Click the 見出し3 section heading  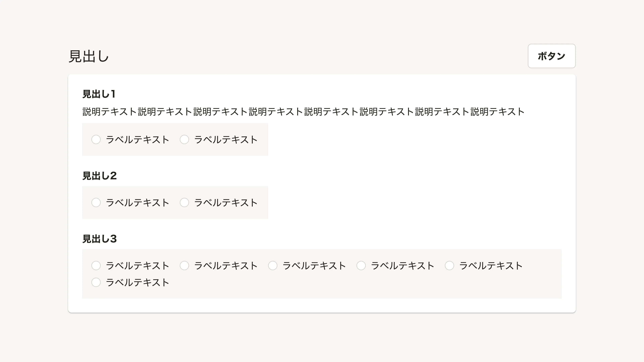point(99,239)
